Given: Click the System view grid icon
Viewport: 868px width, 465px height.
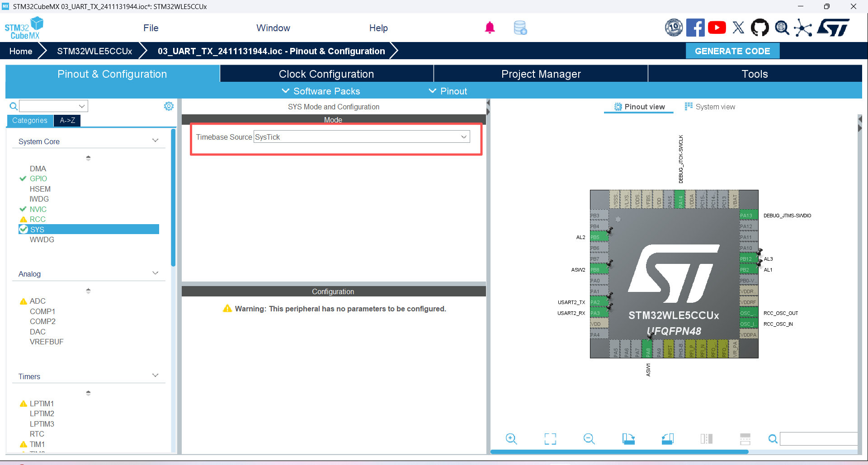Looking at the screenshot, I should point(689,107).
